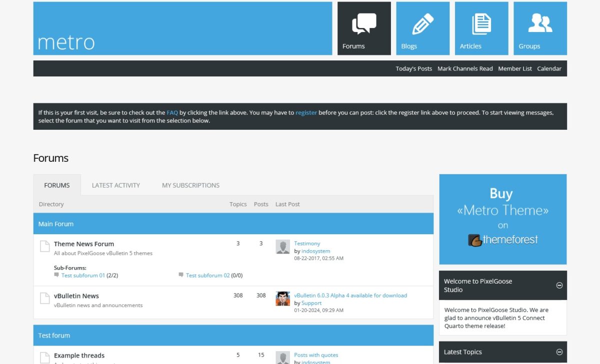Open the Calendar from the navigation bar
Screen dimensions: 600x364
549,68
